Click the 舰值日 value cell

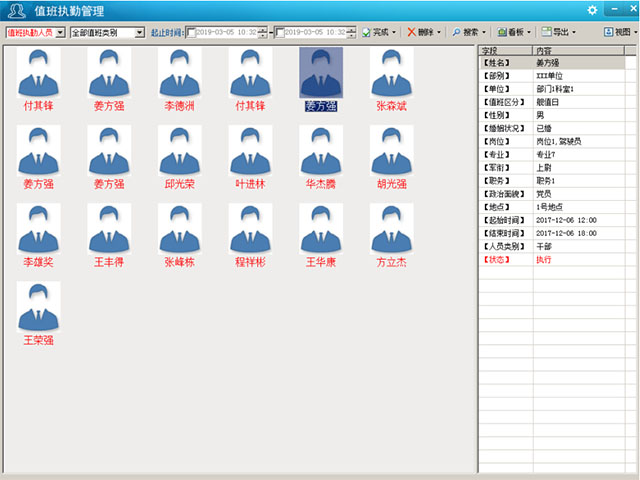click(579, 102)
